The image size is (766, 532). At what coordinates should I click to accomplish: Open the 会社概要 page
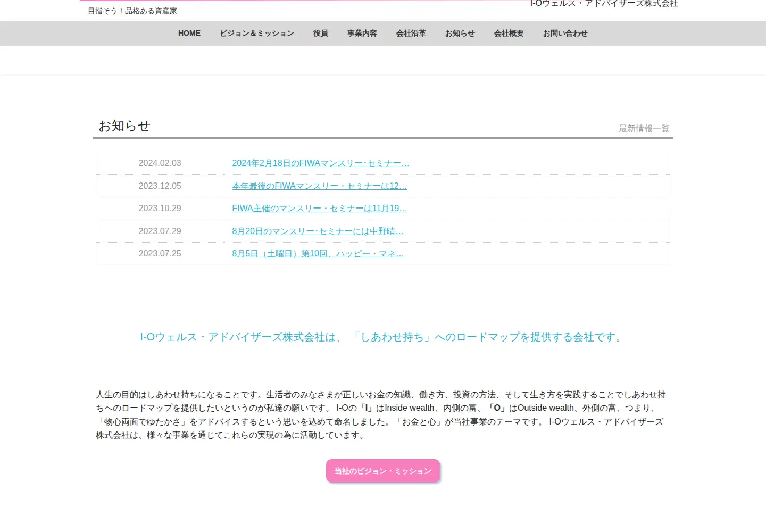coord(509,33)
